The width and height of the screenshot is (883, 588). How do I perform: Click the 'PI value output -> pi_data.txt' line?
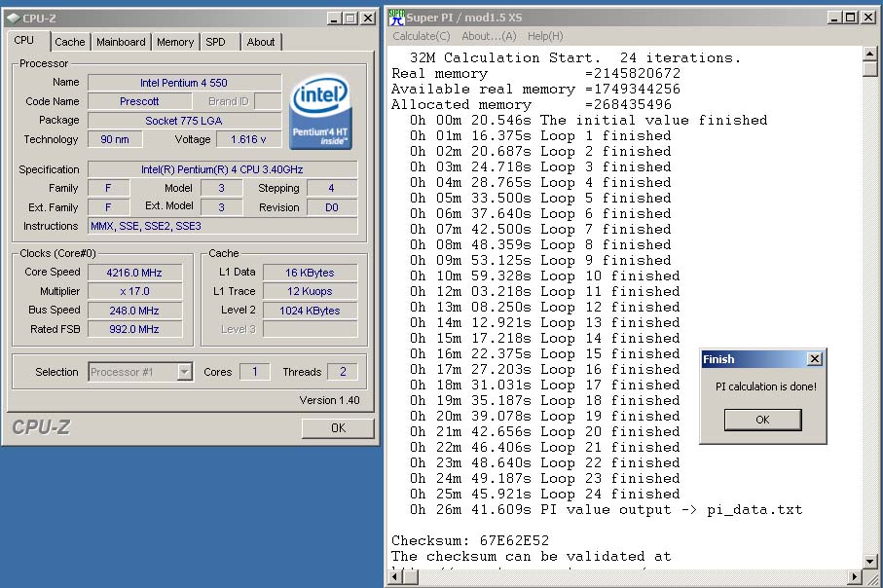[x=606, y=510]
